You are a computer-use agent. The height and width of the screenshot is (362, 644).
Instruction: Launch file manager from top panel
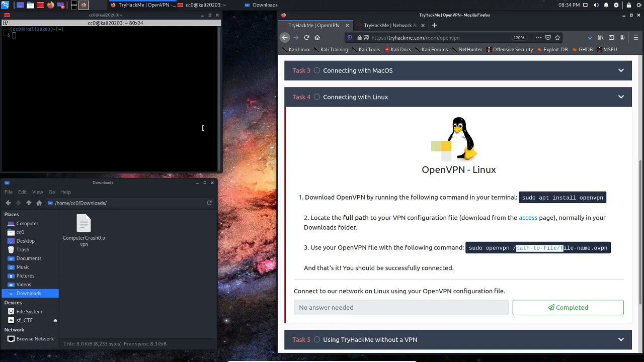point(30,5)
